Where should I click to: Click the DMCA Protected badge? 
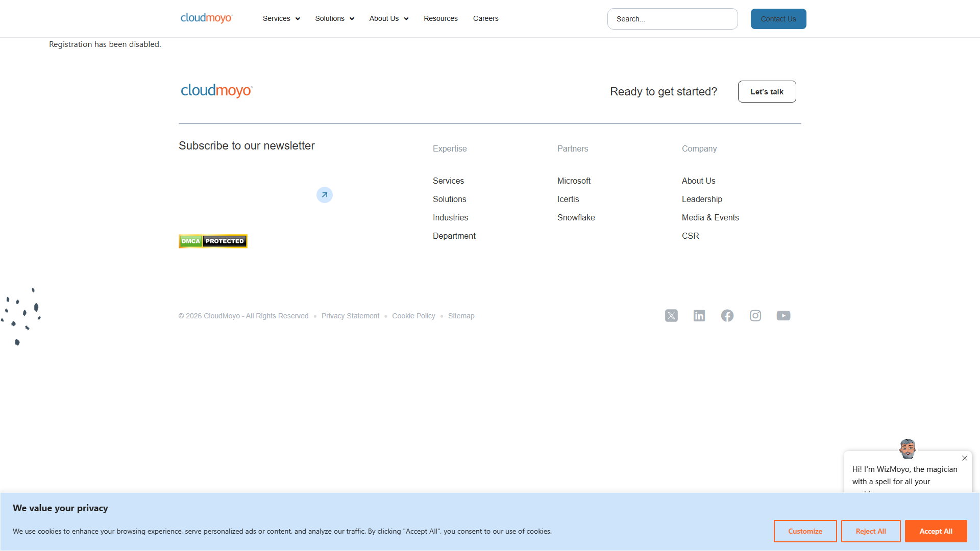(x=213, y=241)
